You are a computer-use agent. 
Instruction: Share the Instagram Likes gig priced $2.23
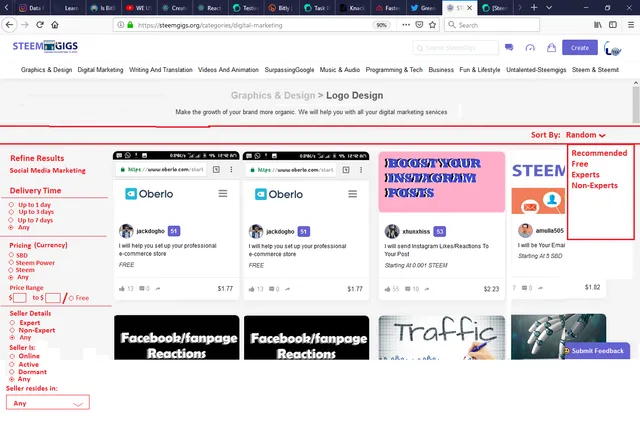point(427,289)
